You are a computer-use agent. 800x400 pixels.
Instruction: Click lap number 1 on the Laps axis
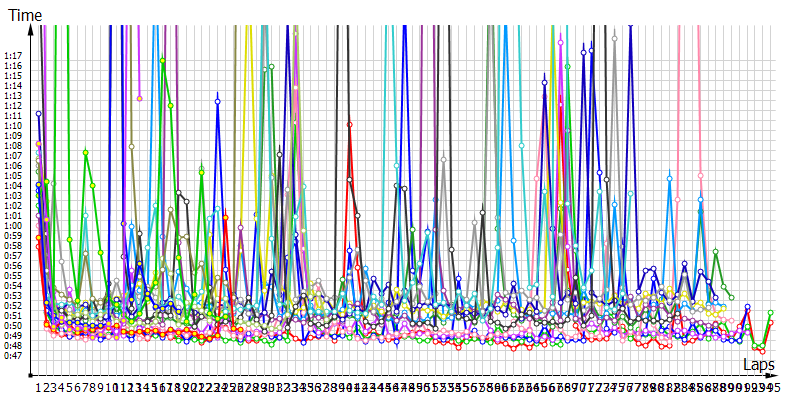[x=39, y=387]
